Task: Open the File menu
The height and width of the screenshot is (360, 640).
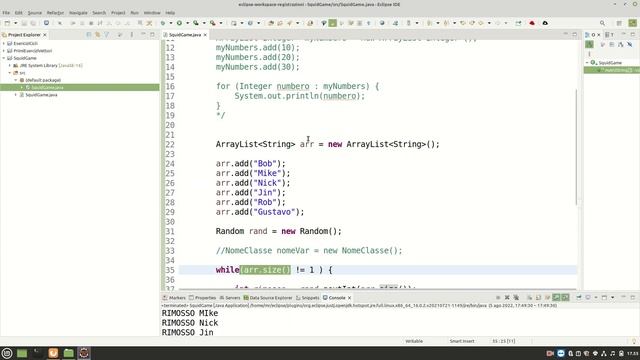Action: 6,13
